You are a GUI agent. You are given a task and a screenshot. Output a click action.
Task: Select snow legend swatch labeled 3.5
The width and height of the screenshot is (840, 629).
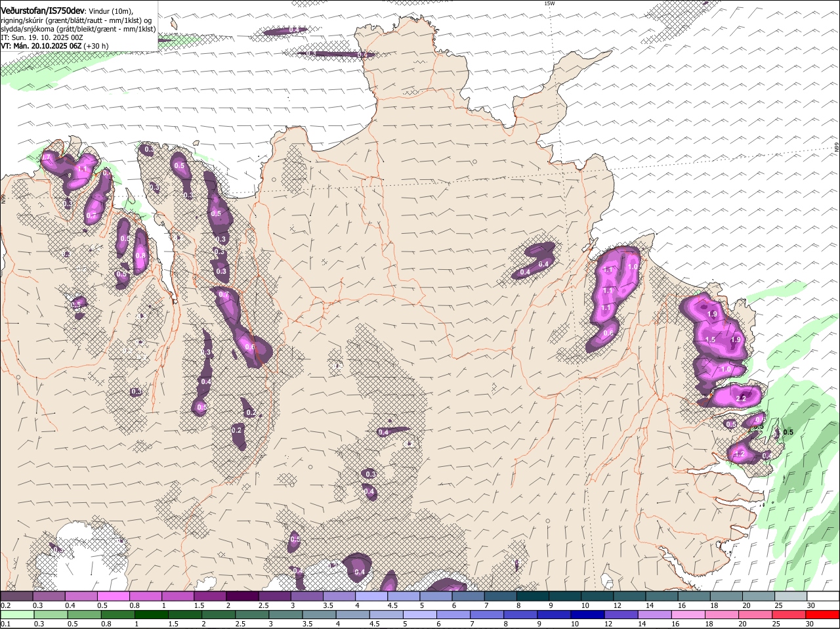tap(338, 596)
